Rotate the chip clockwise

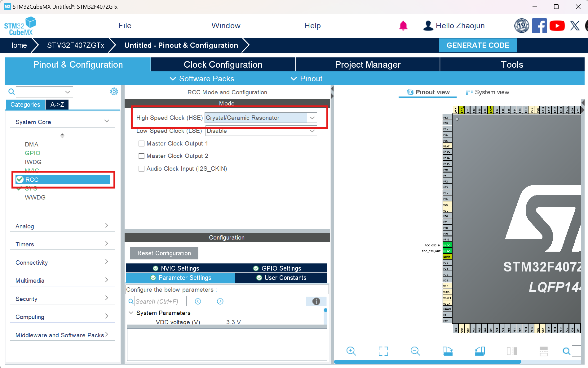(x=448, y=351)
